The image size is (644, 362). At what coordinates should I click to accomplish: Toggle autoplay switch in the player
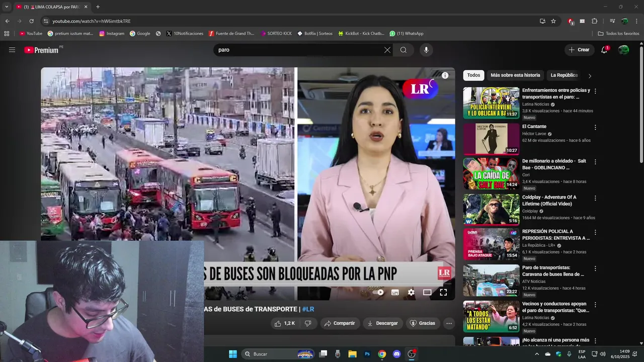[380, 292]
